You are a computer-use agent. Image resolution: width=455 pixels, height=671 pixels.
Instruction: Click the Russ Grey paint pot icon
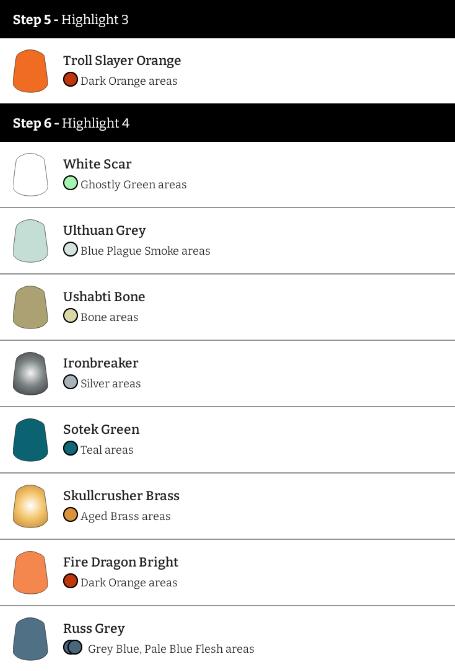click(x=30, y=639)
